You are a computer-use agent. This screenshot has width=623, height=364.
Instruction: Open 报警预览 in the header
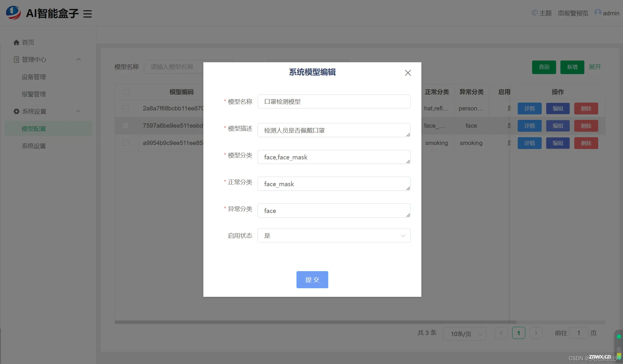(573, 13)
